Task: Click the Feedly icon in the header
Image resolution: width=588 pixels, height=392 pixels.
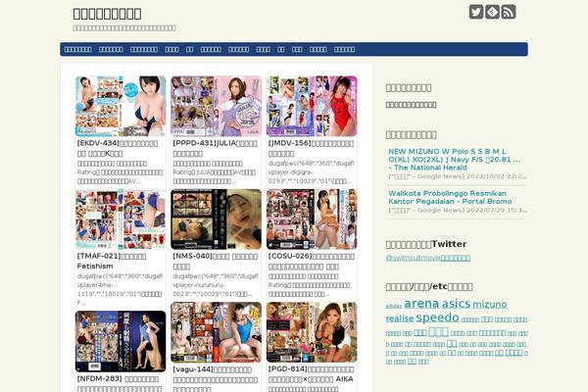Action: 492,12
